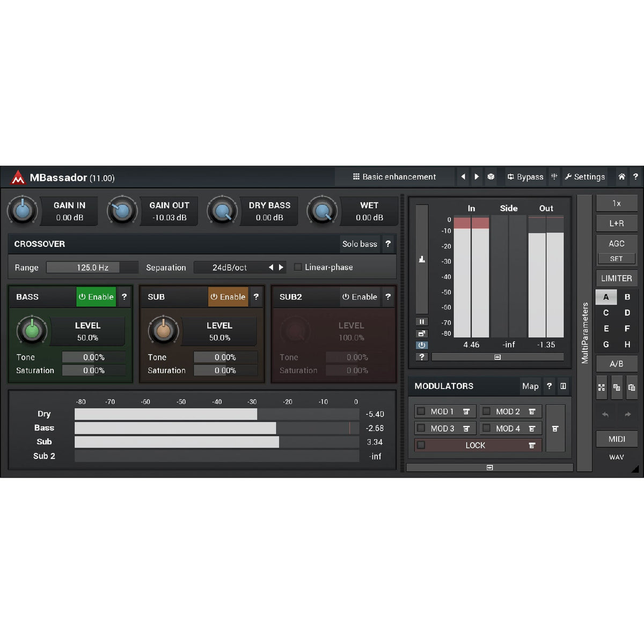Pause the level meters
644x644 pixels.
click(x=422, y=321)
